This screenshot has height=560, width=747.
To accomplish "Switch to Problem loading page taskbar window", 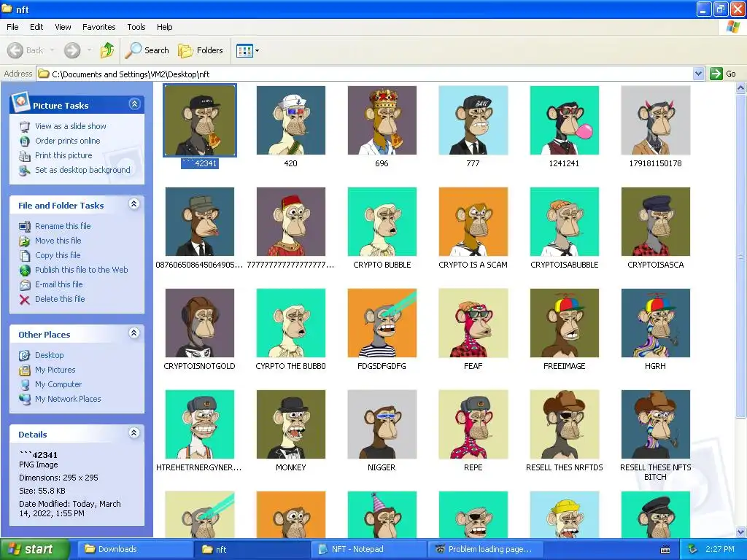I will 485,549.
